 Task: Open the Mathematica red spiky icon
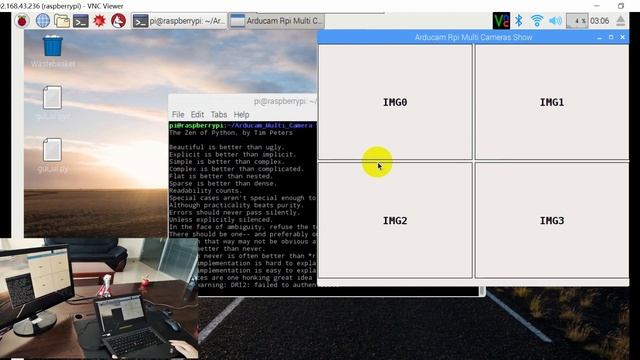(99, 21)
